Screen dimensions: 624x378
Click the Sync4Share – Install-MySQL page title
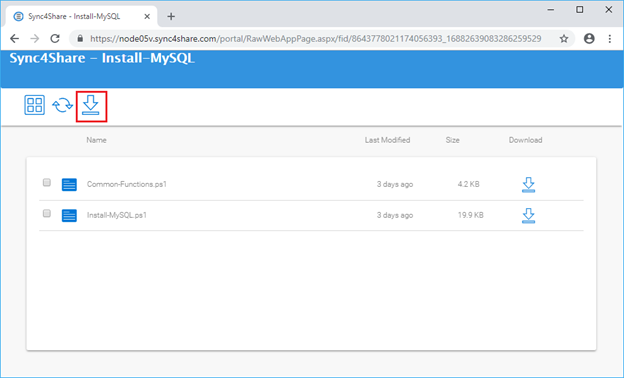point(102,58)
